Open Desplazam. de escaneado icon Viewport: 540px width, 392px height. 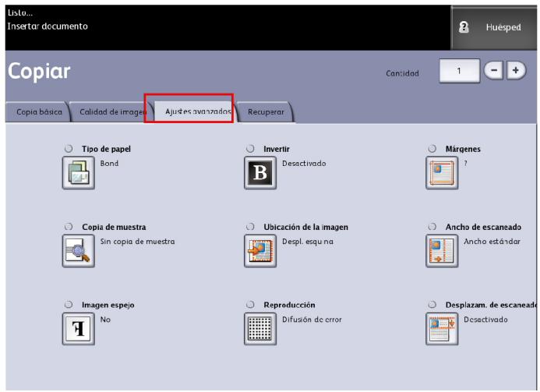pos(442,329)
